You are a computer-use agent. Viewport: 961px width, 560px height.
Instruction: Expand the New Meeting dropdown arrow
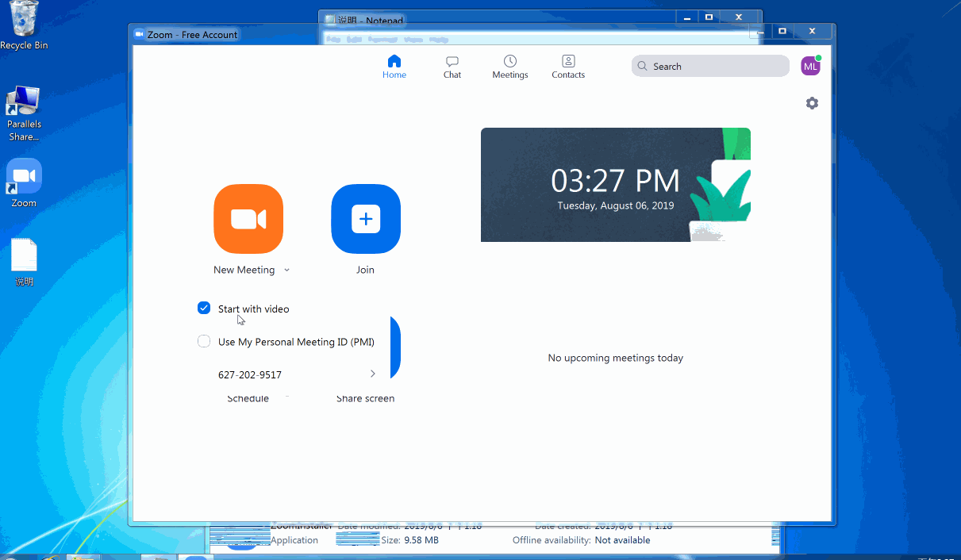[x=286, y=270]
